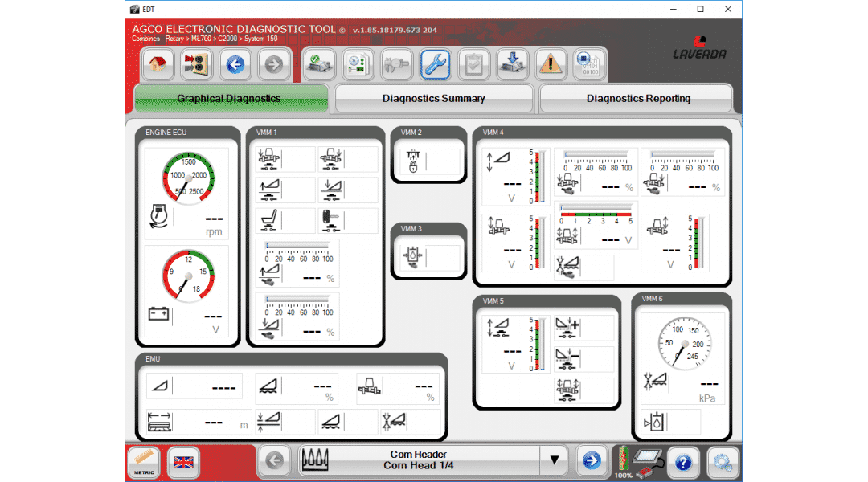
Task: Select EMU header angle icon
Action: [160, 385]
